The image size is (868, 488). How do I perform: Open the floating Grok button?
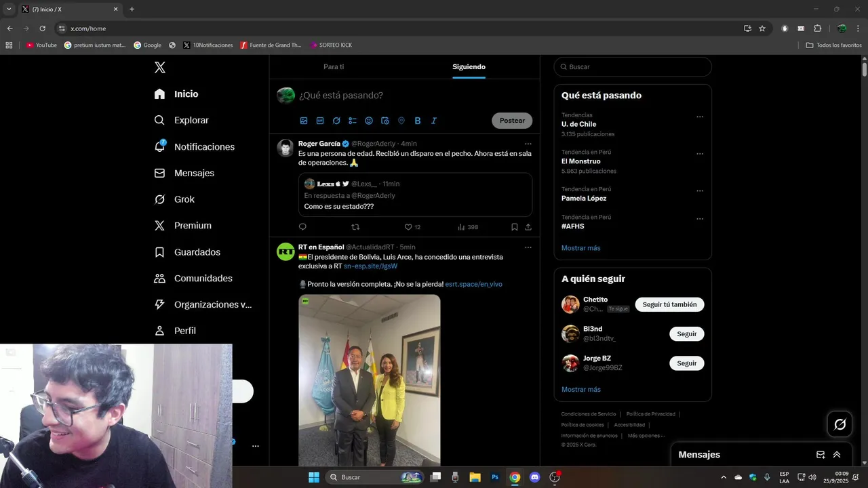[x=840, y=424]
